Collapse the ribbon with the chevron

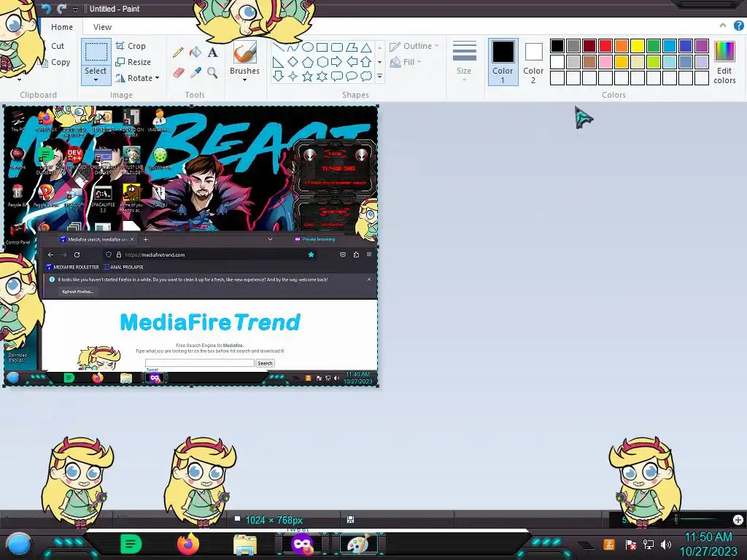(x=723, y=26)
